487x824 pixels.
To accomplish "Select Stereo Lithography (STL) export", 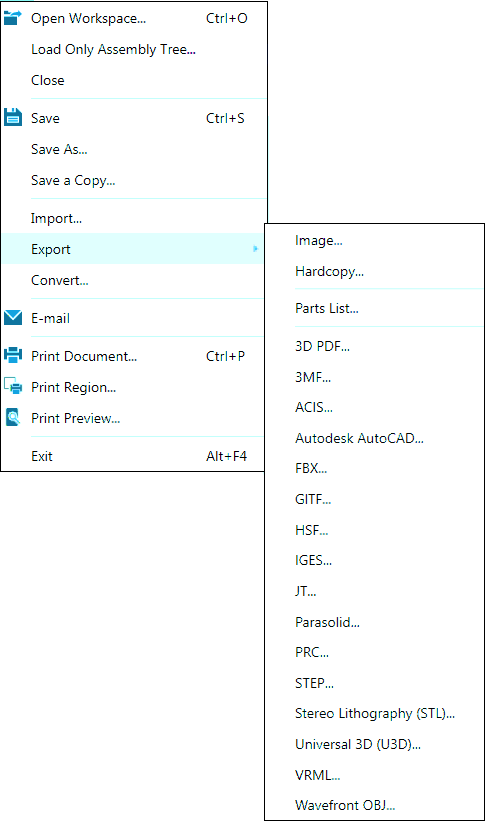I will (374, 714).
